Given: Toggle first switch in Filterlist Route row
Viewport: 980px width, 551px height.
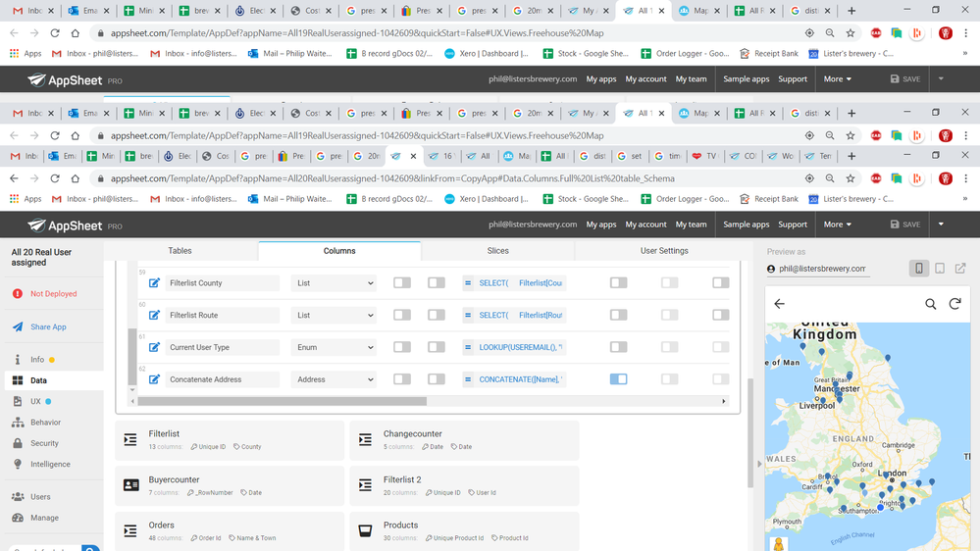Looking at the screenshot, I should coord(402,315).
